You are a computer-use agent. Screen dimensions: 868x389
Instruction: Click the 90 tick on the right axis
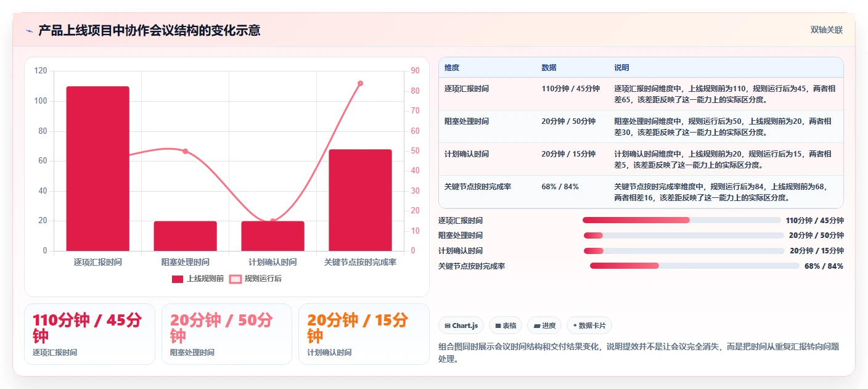415,71
